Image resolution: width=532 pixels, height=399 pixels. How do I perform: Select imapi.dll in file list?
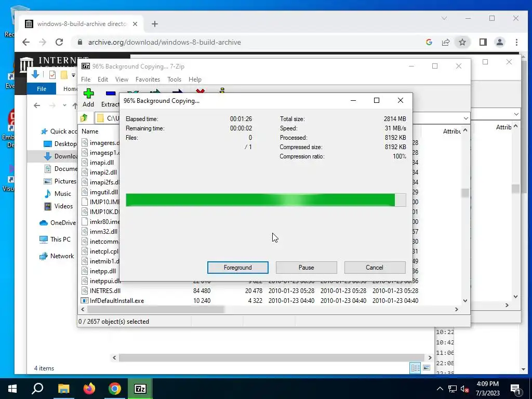click(x=101, y=163)
